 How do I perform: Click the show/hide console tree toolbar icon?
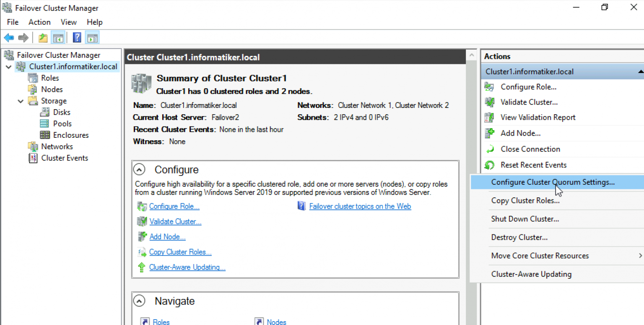[58, 37]
